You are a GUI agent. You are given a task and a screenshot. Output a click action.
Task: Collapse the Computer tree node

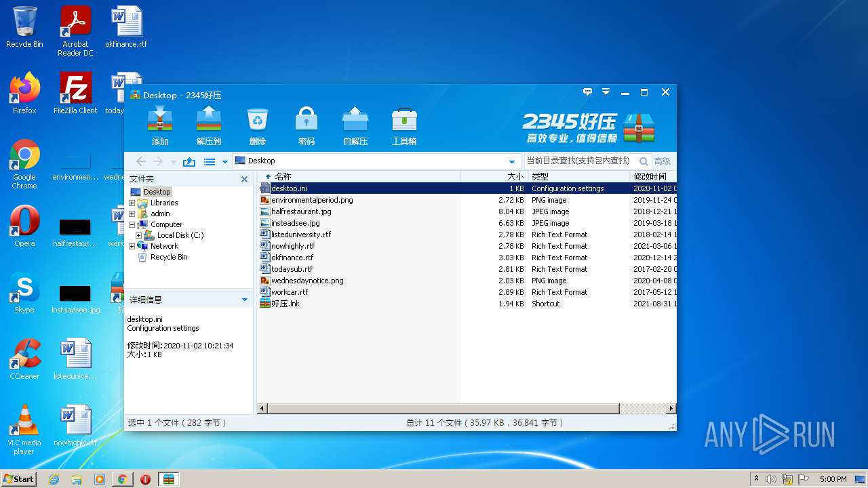132,224
